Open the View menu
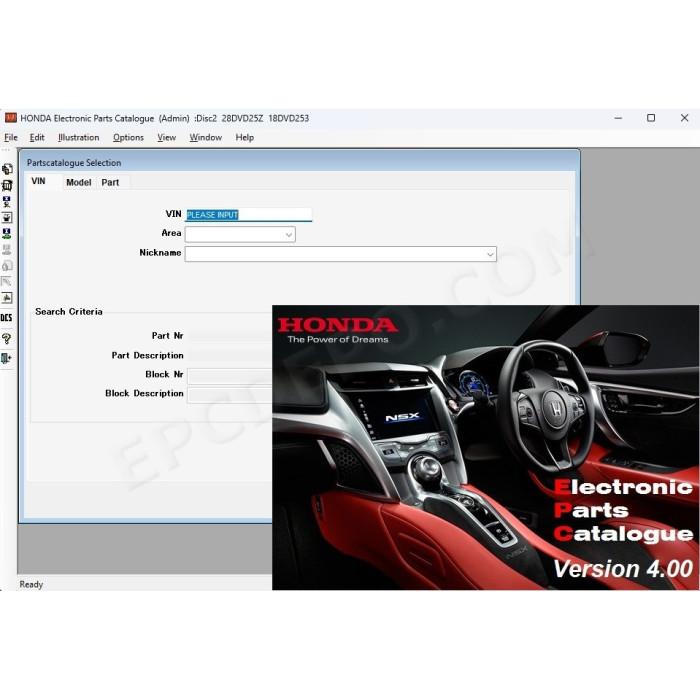The width and height of the screenshot is (700, 700). [x=167, y=138]
